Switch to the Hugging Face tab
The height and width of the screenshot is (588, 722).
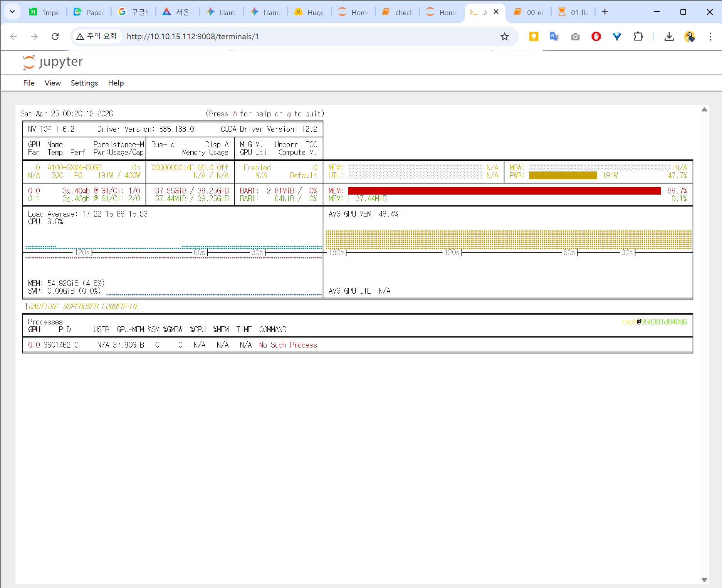[309, 12]
